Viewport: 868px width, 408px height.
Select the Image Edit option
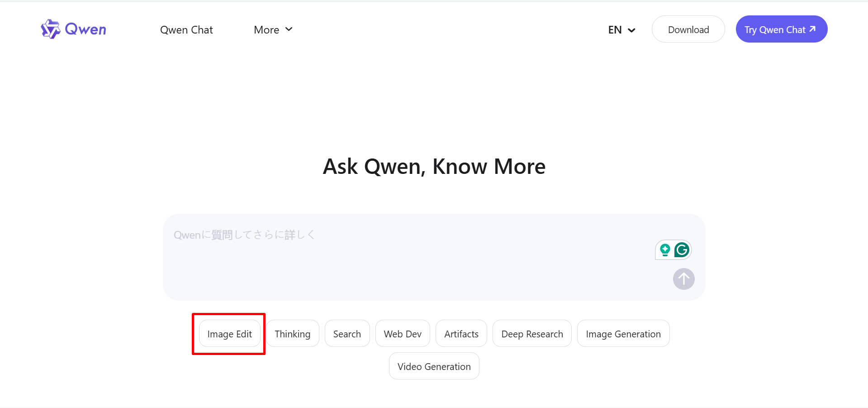click(x=230, y=334)
